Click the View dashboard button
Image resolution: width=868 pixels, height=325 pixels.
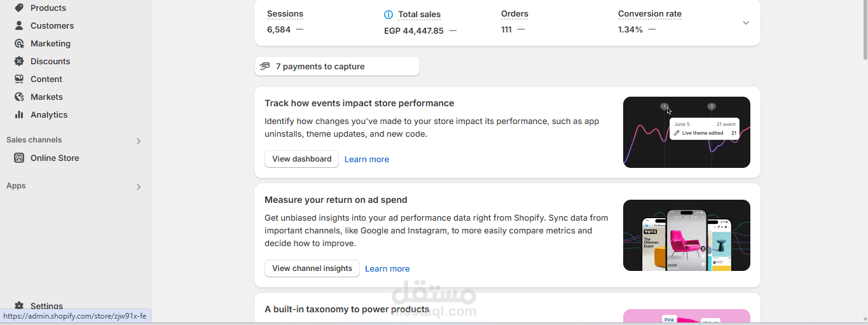pyautogui.click(x=301, y=159)
